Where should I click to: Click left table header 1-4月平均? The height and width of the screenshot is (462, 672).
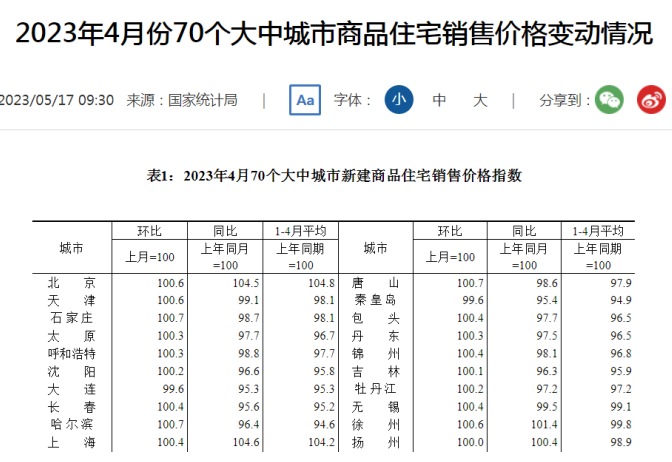300,231
